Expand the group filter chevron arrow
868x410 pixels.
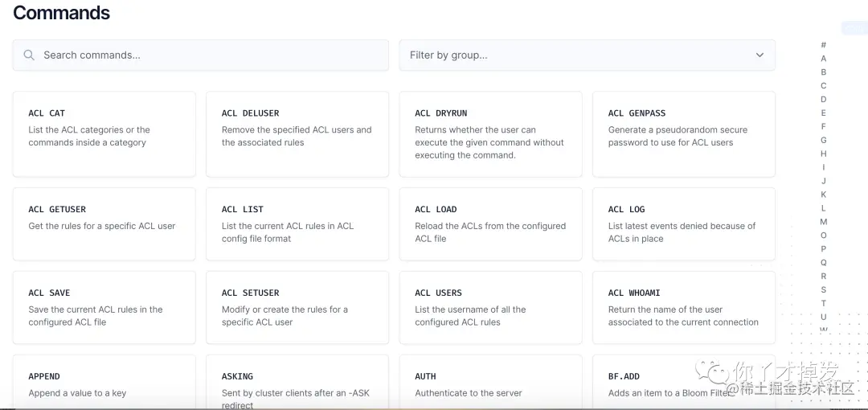(759, 55)
